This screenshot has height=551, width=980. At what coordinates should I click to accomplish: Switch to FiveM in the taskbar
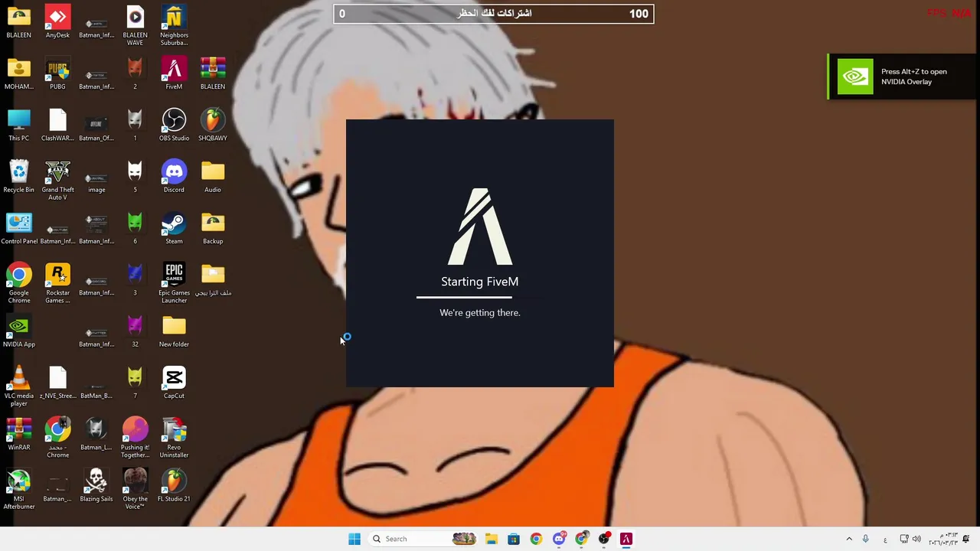point(626,539)
